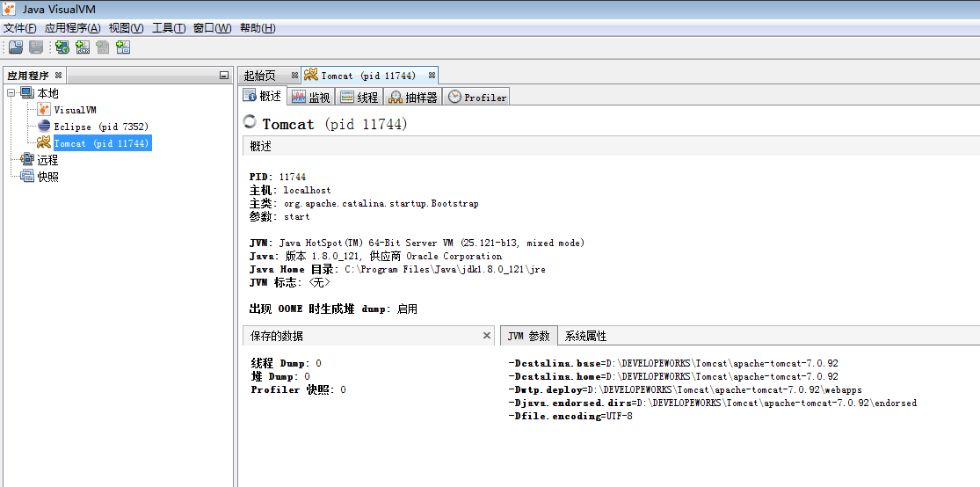Close the 保存的数据 panel
The width and height of the screenshot is (980, 487).
pos(487,336)
